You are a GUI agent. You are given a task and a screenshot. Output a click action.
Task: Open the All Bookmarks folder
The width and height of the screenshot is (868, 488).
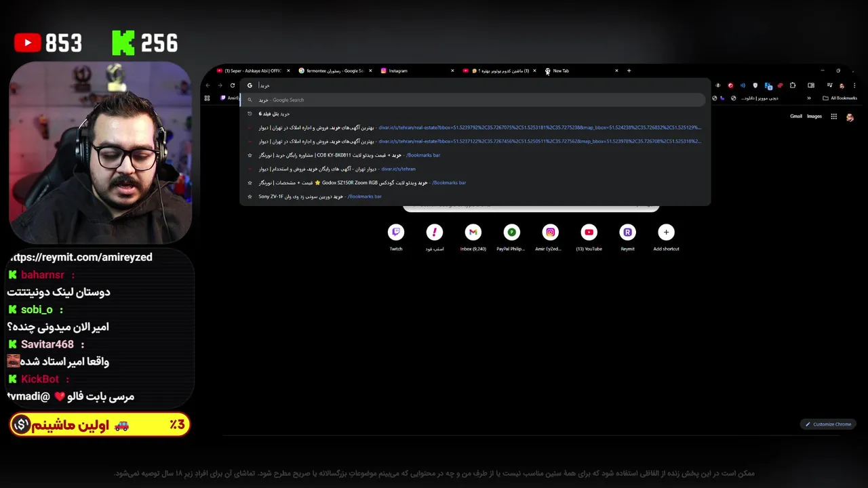[x=841, y=98]
